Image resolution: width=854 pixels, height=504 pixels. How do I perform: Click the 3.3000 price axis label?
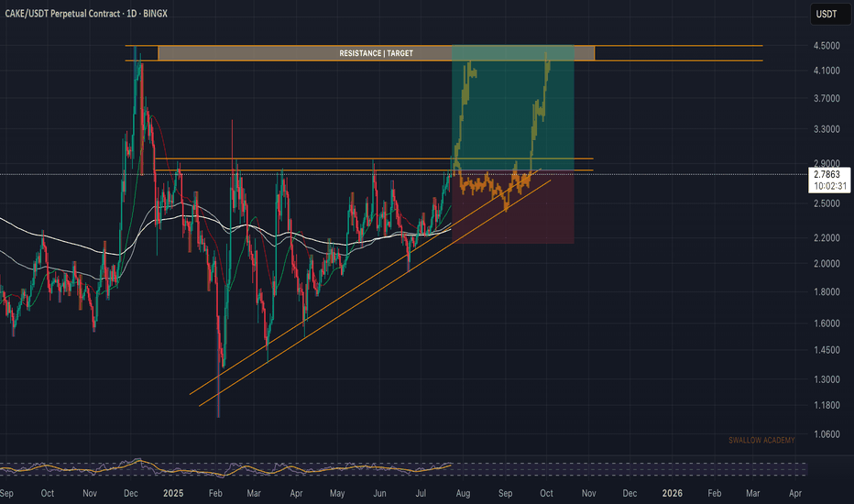[x=827, y=130]
